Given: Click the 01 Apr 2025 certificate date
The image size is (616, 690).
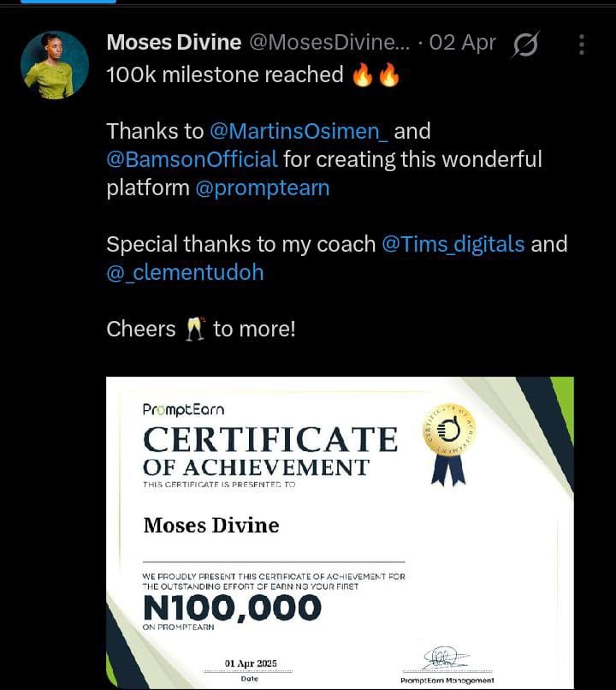Looking at the screenshot, I should [x=251, y=664].
